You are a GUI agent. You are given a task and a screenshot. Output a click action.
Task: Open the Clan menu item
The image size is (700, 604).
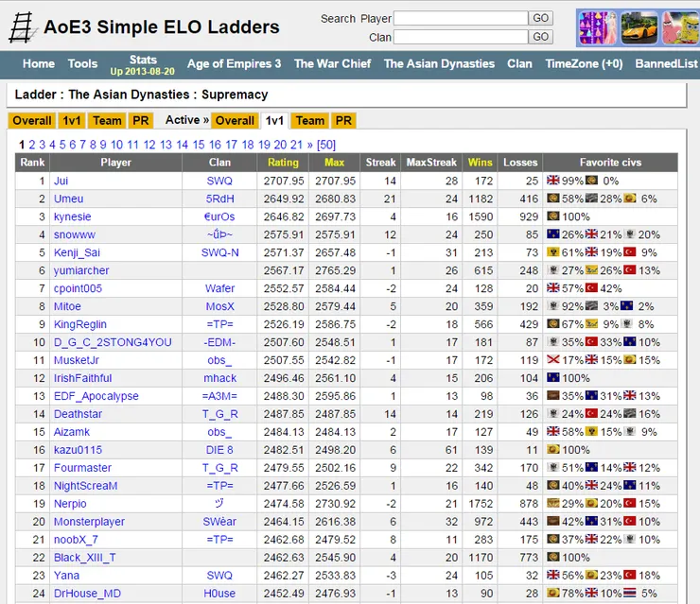click(519, 63)
